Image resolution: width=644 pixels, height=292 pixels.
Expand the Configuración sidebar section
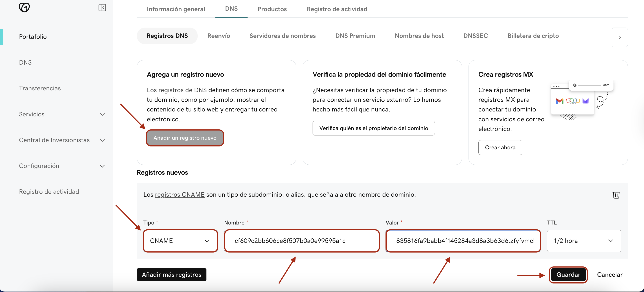click(x=102, y=166)
